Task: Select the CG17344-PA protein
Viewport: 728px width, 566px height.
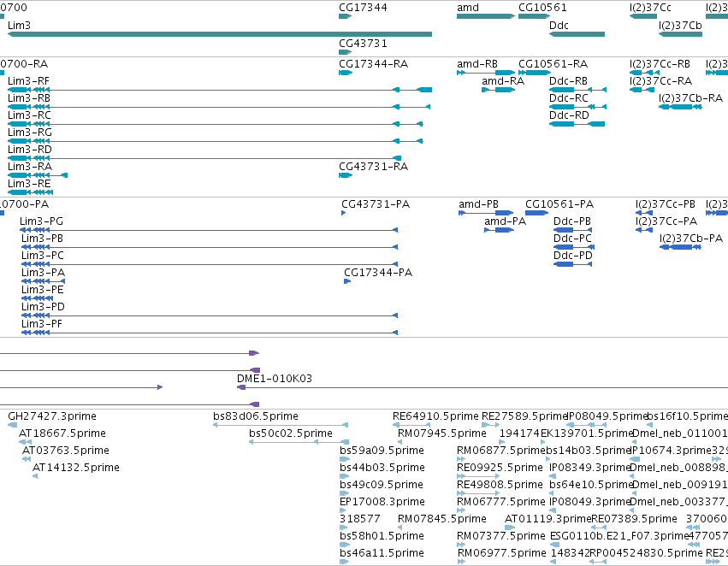Action: [x=347, y=281]
